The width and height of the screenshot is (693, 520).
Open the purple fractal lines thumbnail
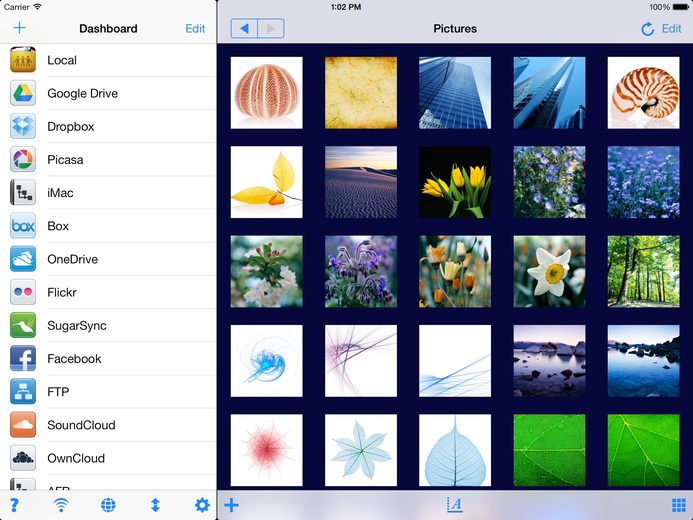(x=361, y=361)
